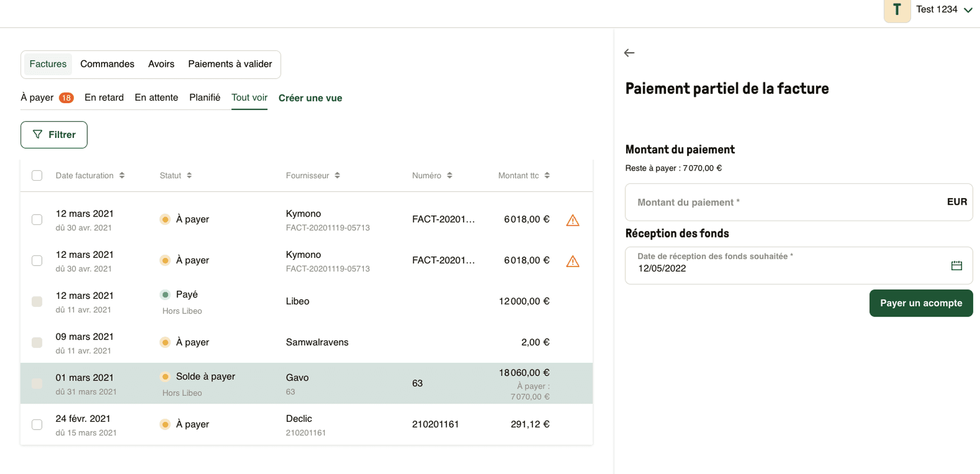Click the reception date field 12/05/2022
Viewport: 980px width, 474px height.
799,266
